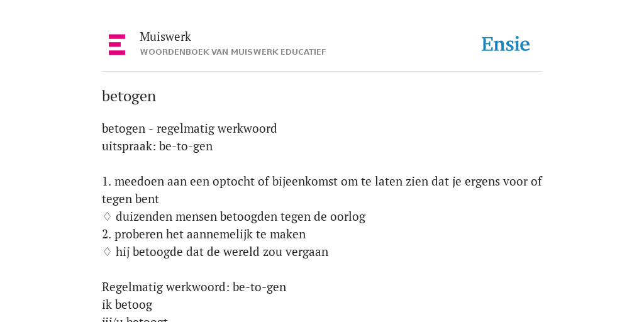Click the word 'aannemelijk' in definition 2
Image resolution: width=644 pixels, height=322 pixels.
tap(219, 234)
